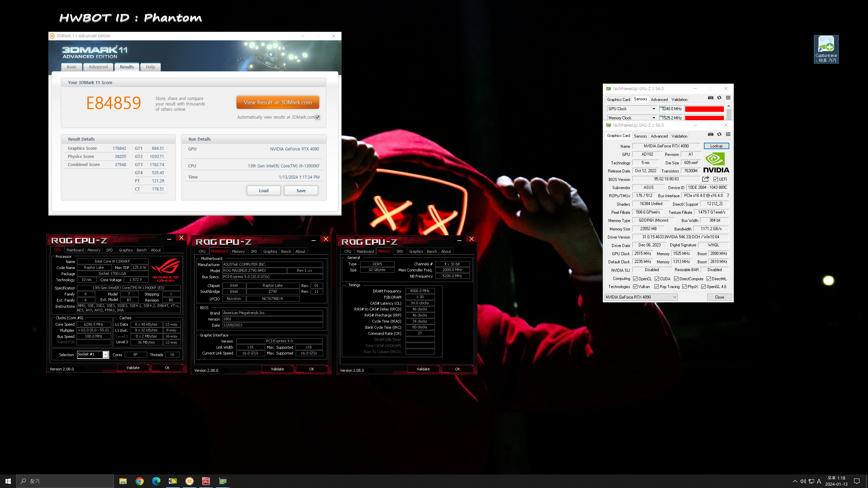Toggle the PhysX checkbox
The image size is (868, 488).
click(x=684, y=286)
